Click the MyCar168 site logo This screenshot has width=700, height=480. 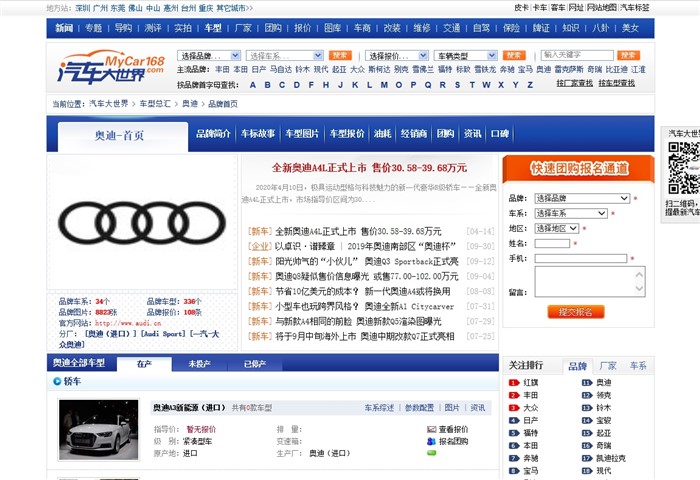coord(111,67)
